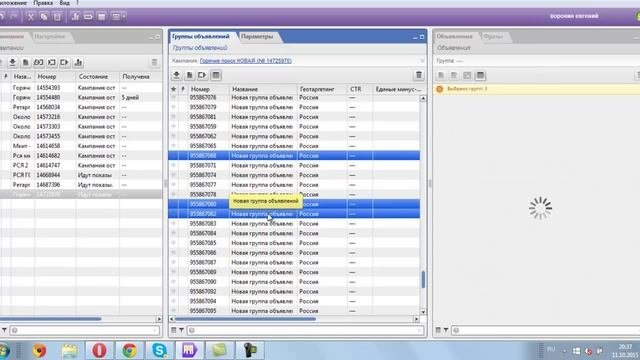The image size is (640, 360).
Task: Open statistics chart icon in main toolbar
Action: (x=75, y=16)
